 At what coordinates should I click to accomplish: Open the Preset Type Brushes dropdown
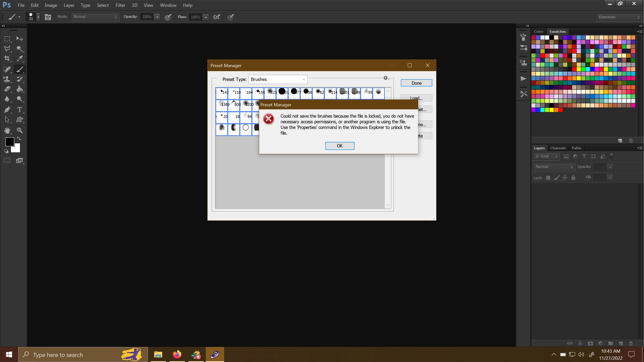pos(278,79)
